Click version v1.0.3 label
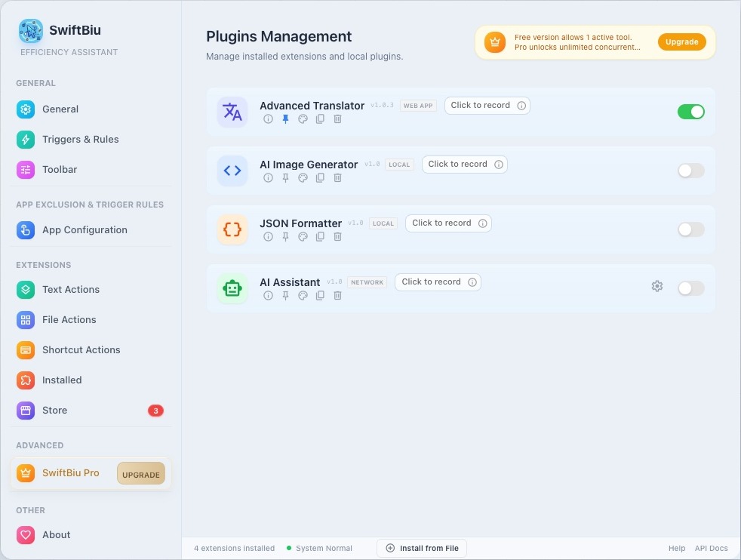The image size is (741, 560). [x=382, y=105]
